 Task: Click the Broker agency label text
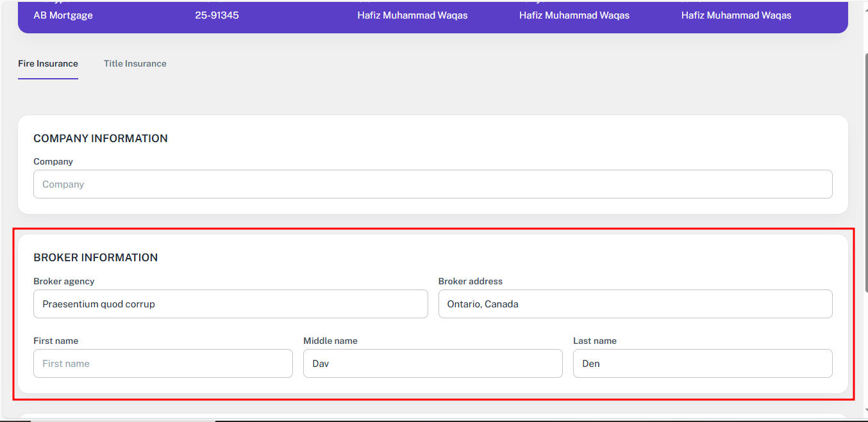pyautogui.click(x=64, y=281)
